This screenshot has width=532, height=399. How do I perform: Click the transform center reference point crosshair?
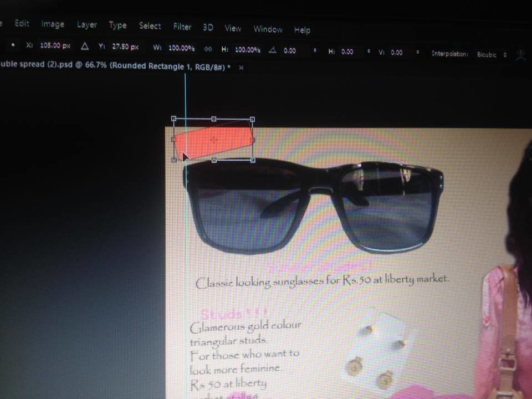[x=213, y=140]
